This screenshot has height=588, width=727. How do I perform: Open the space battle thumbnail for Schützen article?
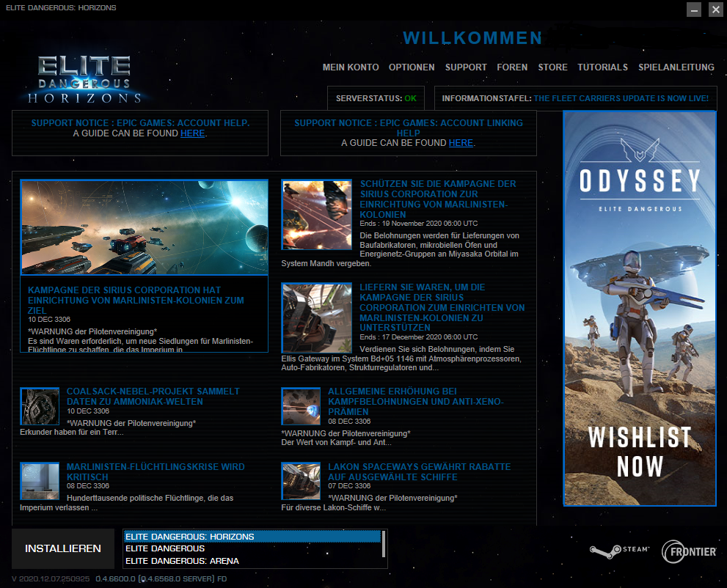pos(317,215)
